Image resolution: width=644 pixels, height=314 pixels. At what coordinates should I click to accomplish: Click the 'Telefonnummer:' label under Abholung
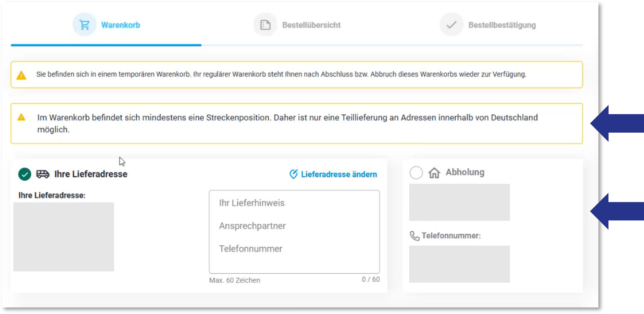coord(451,235)
